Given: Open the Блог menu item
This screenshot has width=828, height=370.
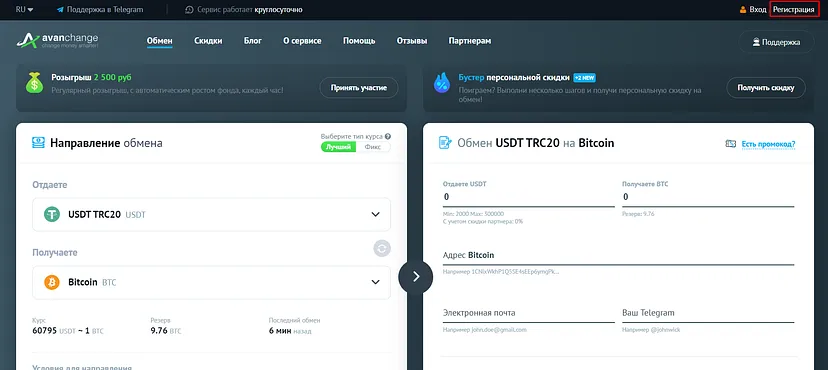Looking at the screenshot, I should pos(253,41).
